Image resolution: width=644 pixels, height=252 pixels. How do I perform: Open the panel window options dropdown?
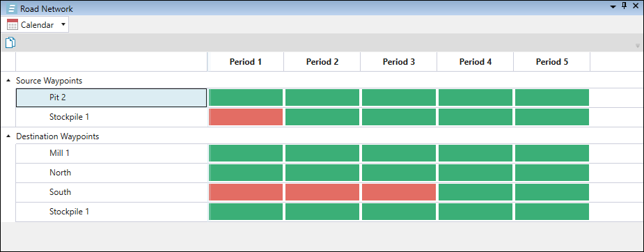click(613, 6)
